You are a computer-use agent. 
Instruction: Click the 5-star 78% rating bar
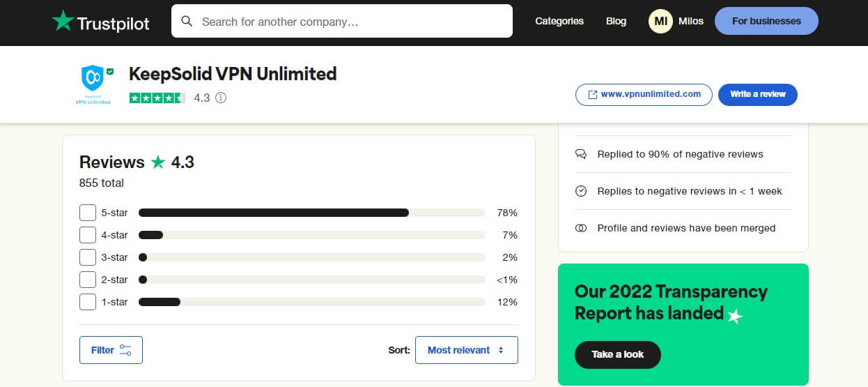point(312,213)
